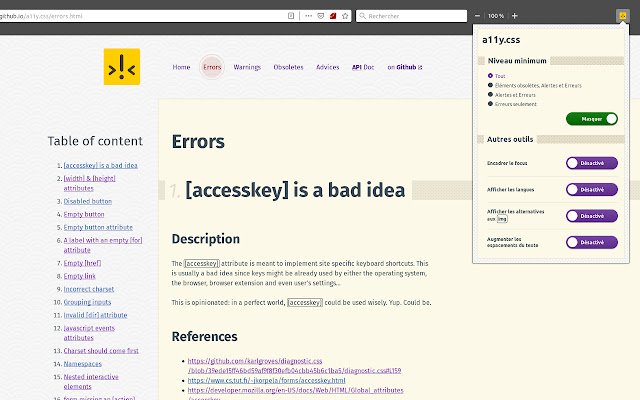The height and width of the screenshot is (400, 640).
Task: Toggle the a11y.css extension toolbar icon
Action: point(622,16)
